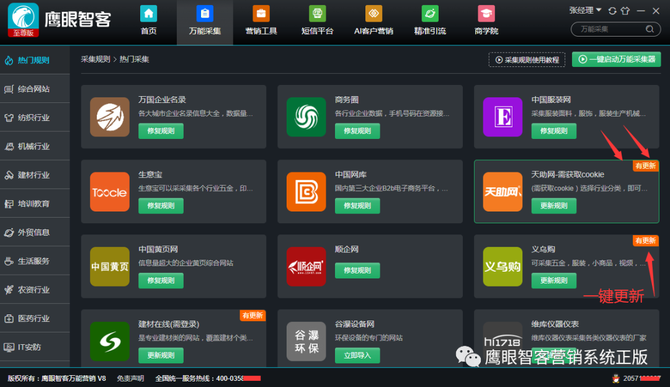The image size is (670, 387).
Task: Click 修复规则 under 中国黄页网
Action: tap(161, 280)
